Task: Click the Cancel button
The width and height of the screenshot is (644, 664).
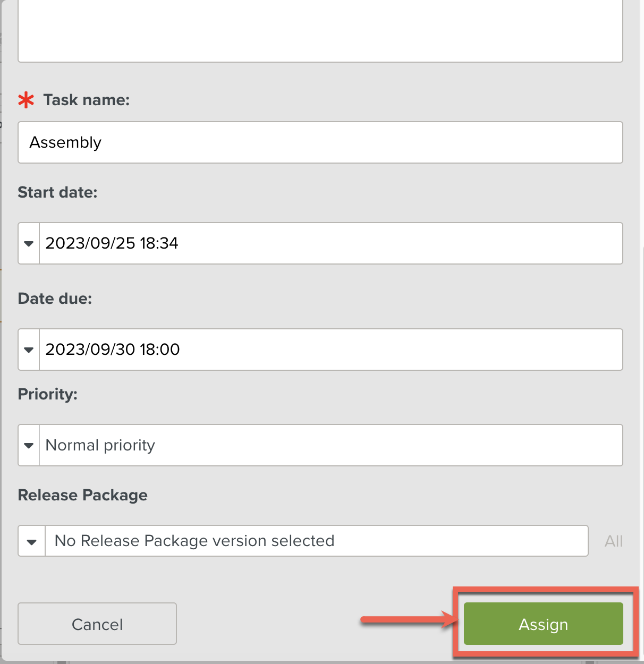Action: tap(97, 624)
